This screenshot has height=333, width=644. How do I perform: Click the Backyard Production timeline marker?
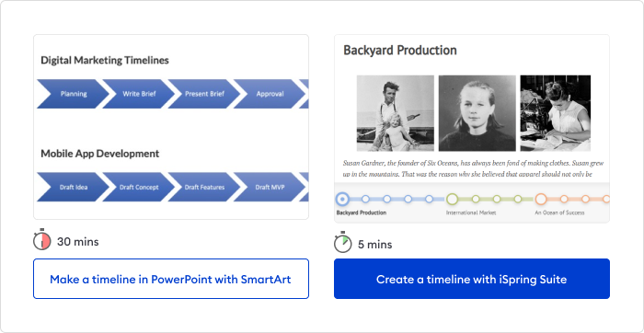coord(342,199)
